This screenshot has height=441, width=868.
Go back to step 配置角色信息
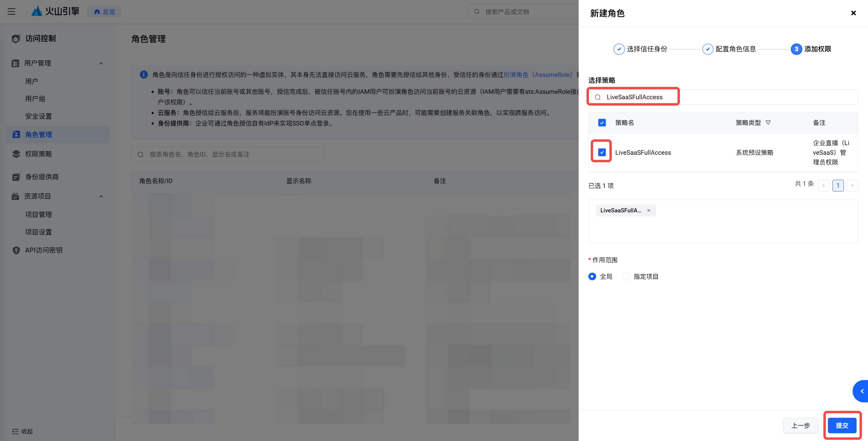pyautogui.click(x=729, y=49)
